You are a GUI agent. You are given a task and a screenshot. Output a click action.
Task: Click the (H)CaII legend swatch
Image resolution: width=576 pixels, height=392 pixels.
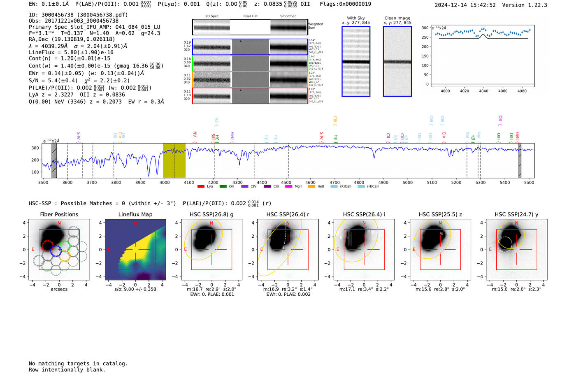click(361, 186)
